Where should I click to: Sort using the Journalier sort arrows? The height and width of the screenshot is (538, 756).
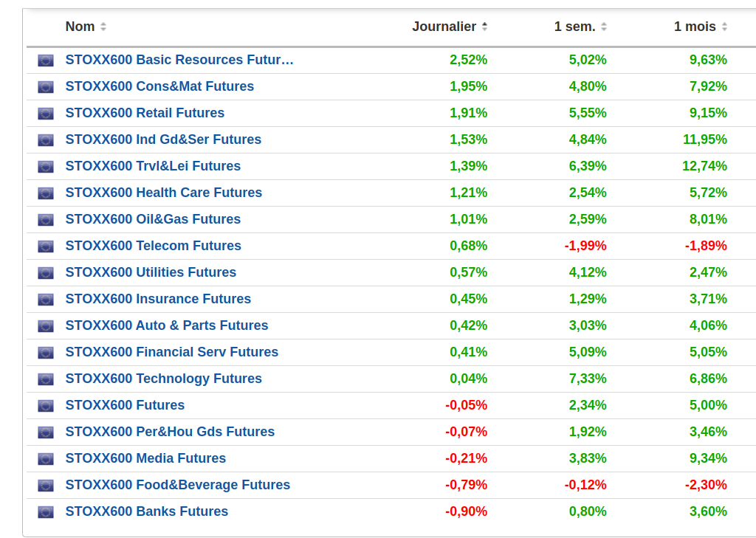click(484, 27)
